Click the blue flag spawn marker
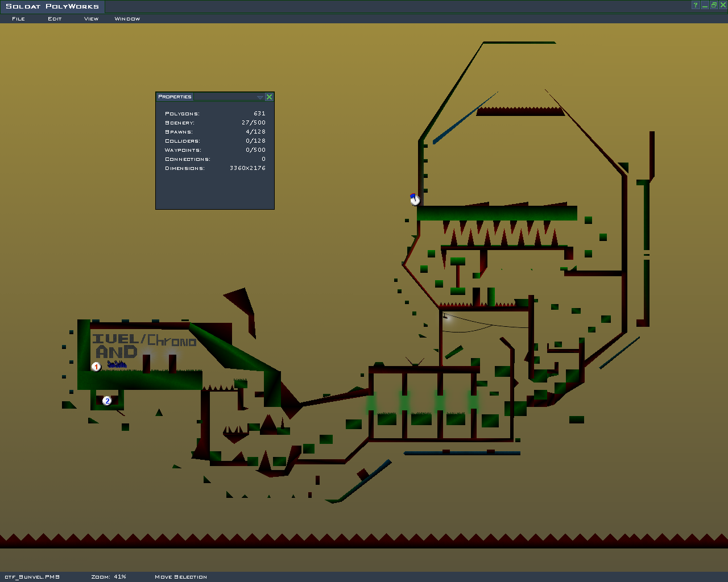Image resolution: width=728 pixels, height=582 pixels. (x=415, y=199)
